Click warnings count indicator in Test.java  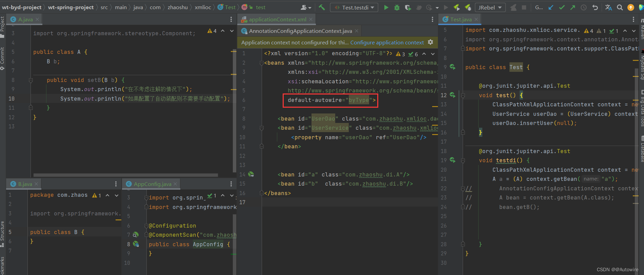point(588,31)
